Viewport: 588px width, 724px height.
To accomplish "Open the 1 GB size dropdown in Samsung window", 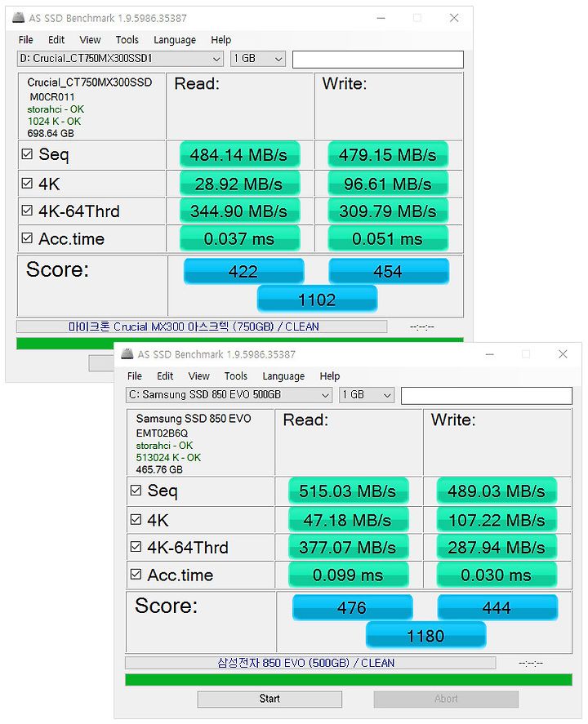I will (367, 395).
